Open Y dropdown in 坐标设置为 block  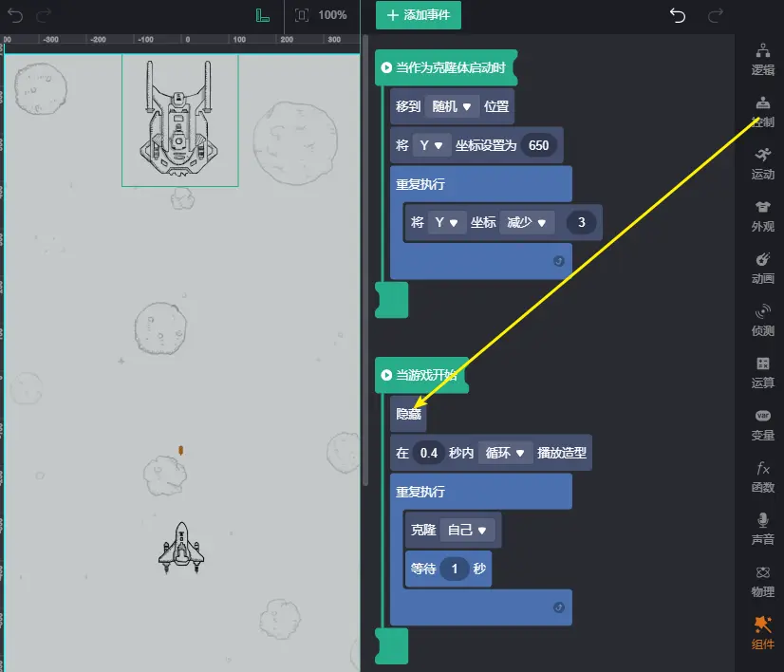(x=431, y=145)
